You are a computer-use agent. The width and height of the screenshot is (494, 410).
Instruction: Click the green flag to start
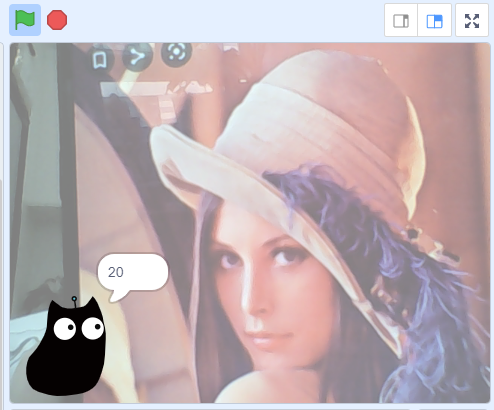tap(25, 20)
